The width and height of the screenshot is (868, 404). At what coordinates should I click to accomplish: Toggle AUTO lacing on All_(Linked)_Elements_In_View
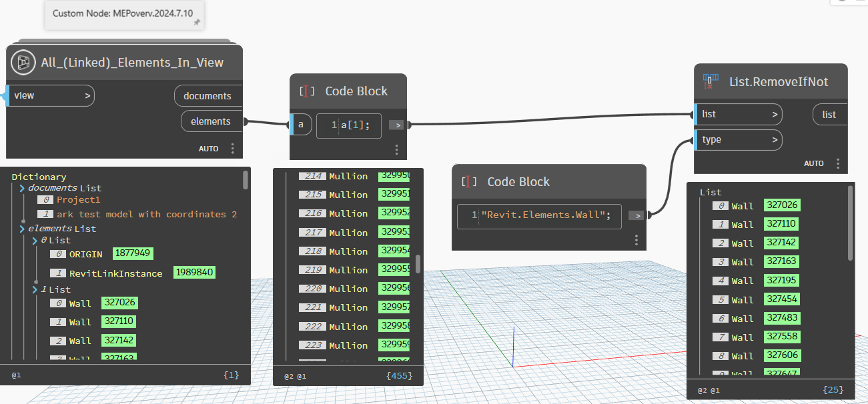[208, 148]
